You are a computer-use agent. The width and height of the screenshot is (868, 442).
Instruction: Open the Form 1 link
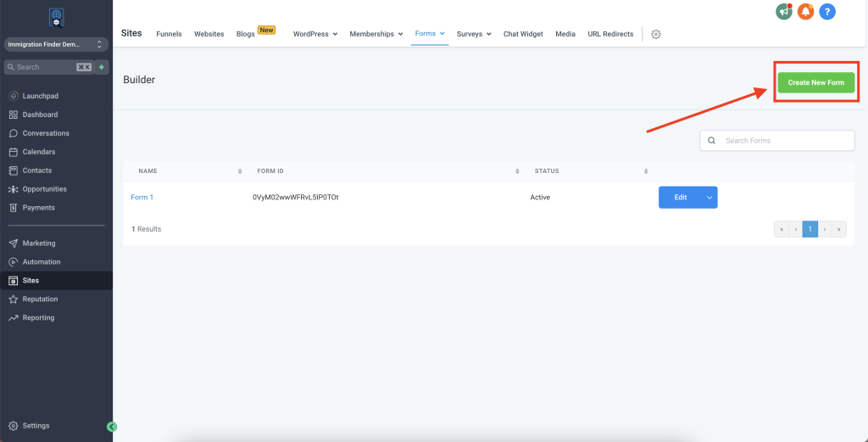click(142, 198)
